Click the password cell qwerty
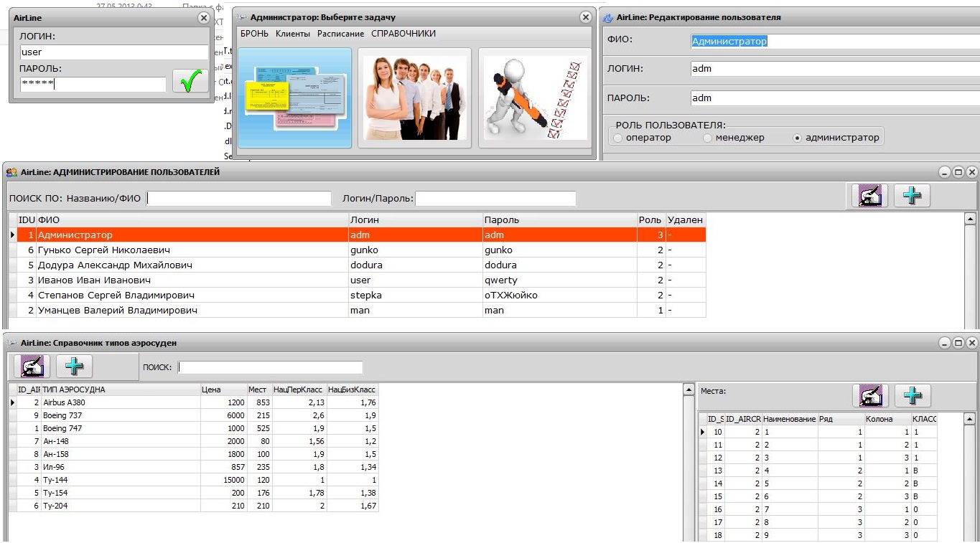The width and height of the screenshot is (980, 543). pos(559,280)
